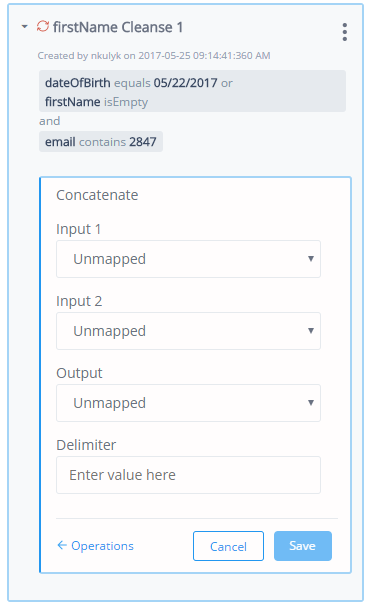Click the caret arrow in Input 1 field

tap(311, 259)
